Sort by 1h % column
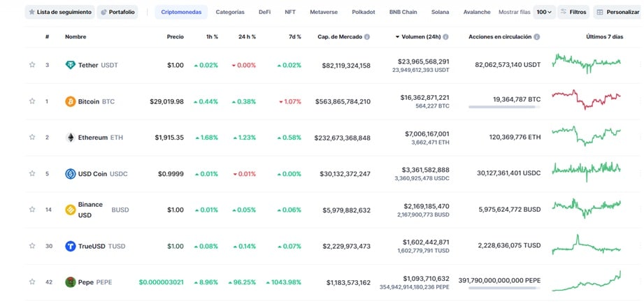Viewport: 644px width, 306px height. click(x=212, y=37)
